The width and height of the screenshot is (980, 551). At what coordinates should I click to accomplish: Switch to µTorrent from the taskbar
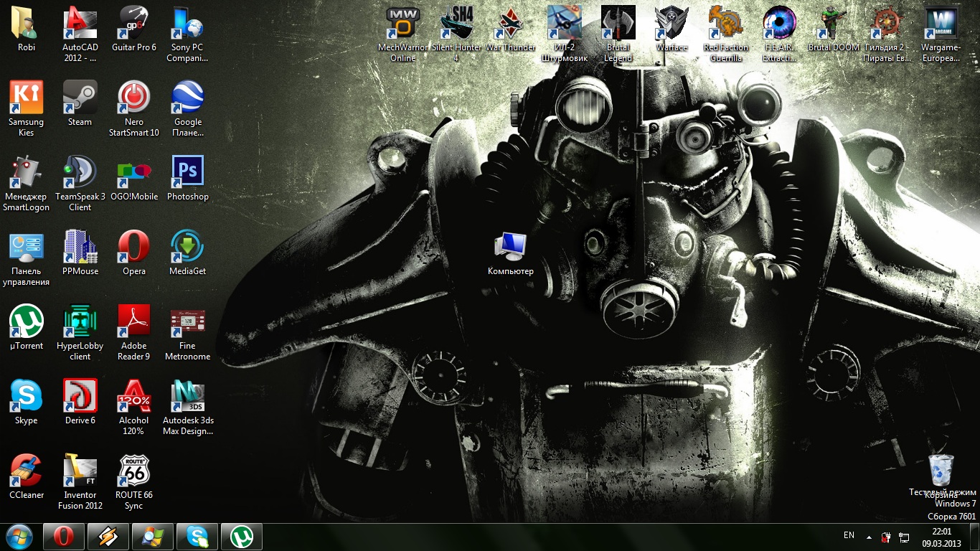(x=241, y=536)
